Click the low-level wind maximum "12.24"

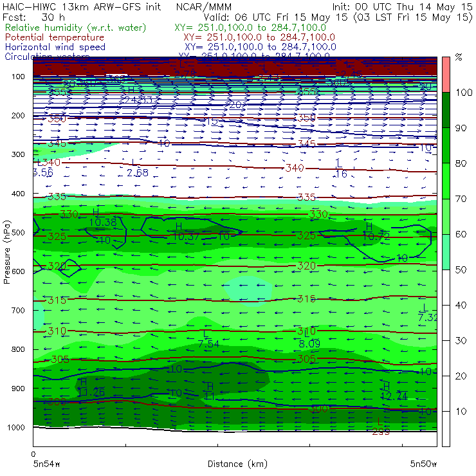[394, 396]
